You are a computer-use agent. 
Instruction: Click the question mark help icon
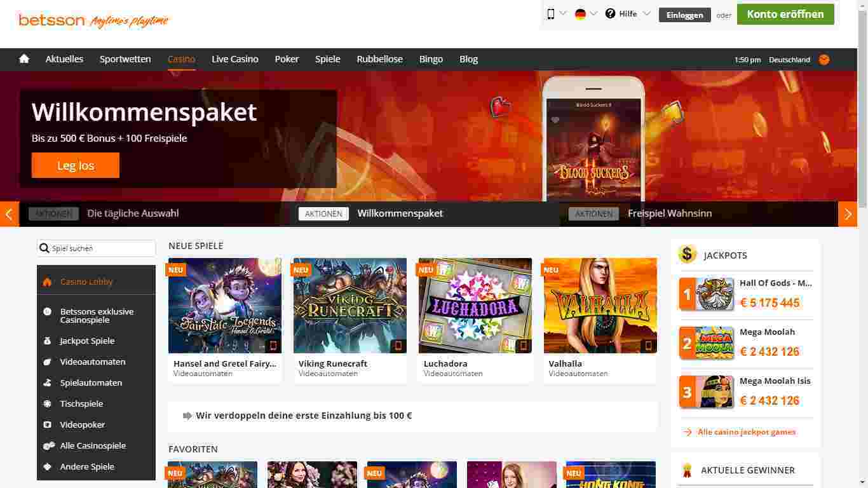click(611, 13)
